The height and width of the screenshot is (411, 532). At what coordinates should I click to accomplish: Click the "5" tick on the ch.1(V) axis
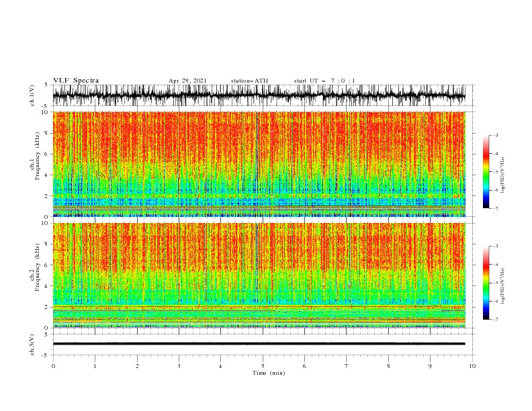tap(47, 85)
